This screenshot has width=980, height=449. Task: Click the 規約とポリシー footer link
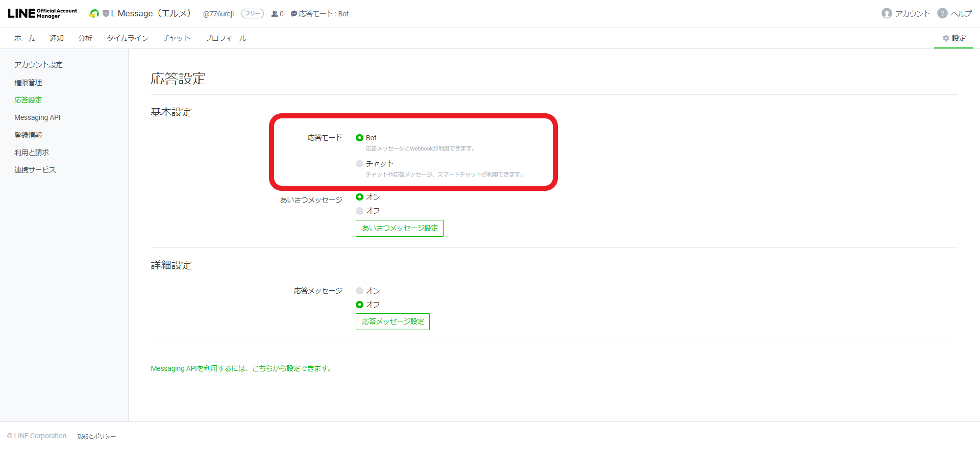pos(96,436)
